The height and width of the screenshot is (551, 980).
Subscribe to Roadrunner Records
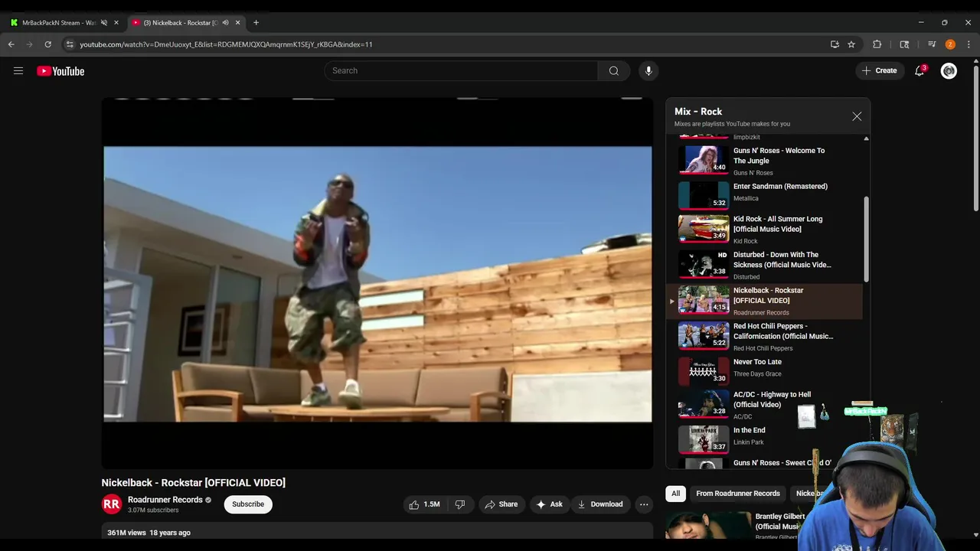[248, 504]
